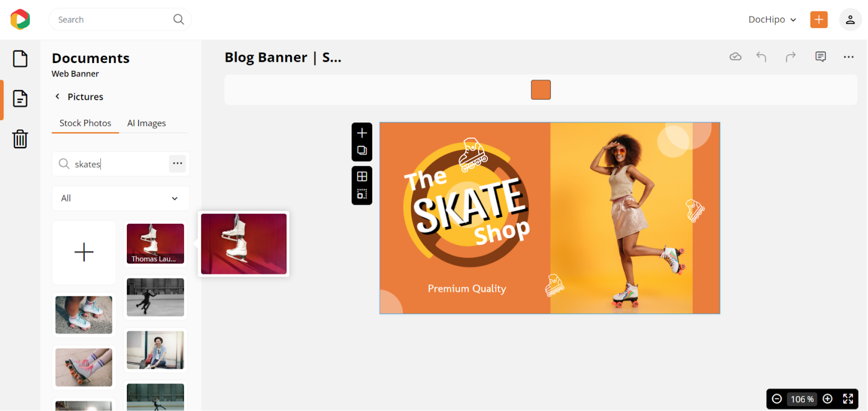Click the duplicate page icon
This screenshot has height=411, width=868.
[x=362, y=150]
